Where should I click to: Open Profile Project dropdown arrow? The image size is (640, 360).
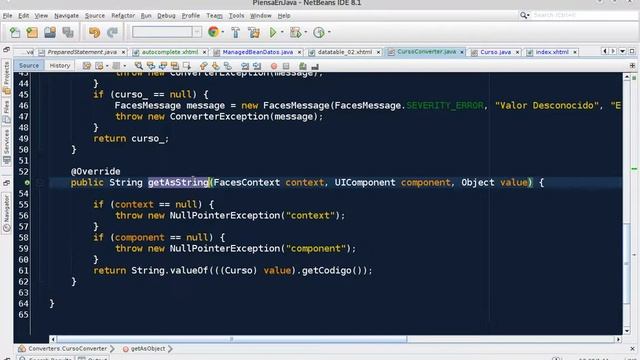pos(329,32)
